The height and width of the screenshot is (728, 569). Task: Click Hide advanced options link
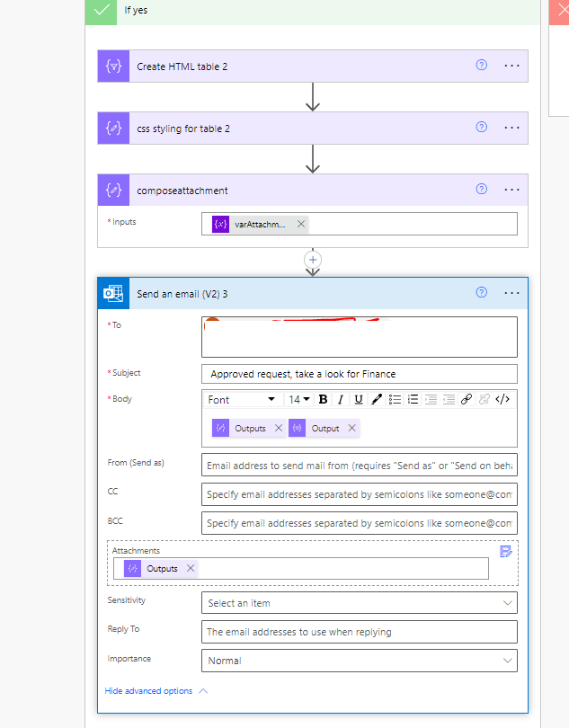(x=148, y=691)
